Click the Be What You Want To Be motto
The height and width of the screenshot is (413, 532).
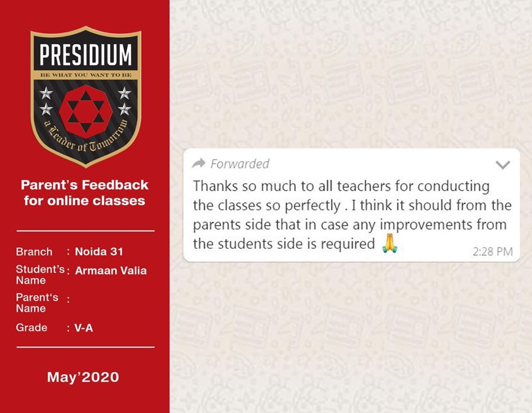85,75
